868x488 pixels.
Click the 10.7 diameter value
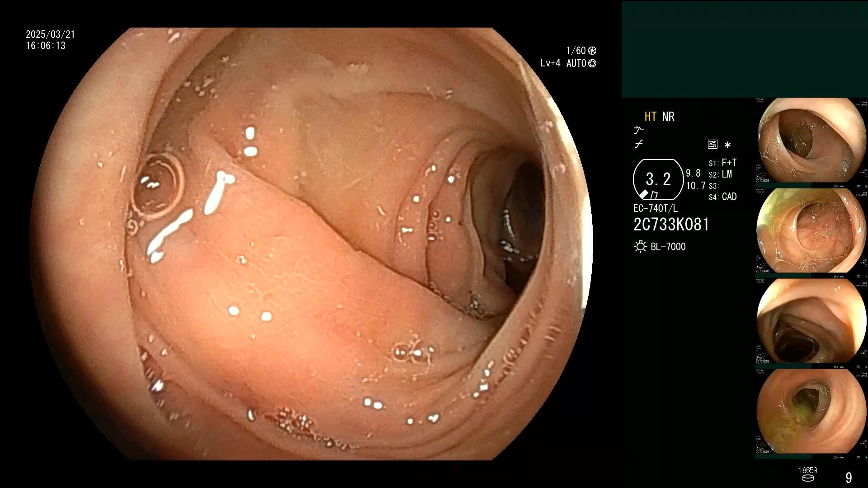[x=696, y=186]
